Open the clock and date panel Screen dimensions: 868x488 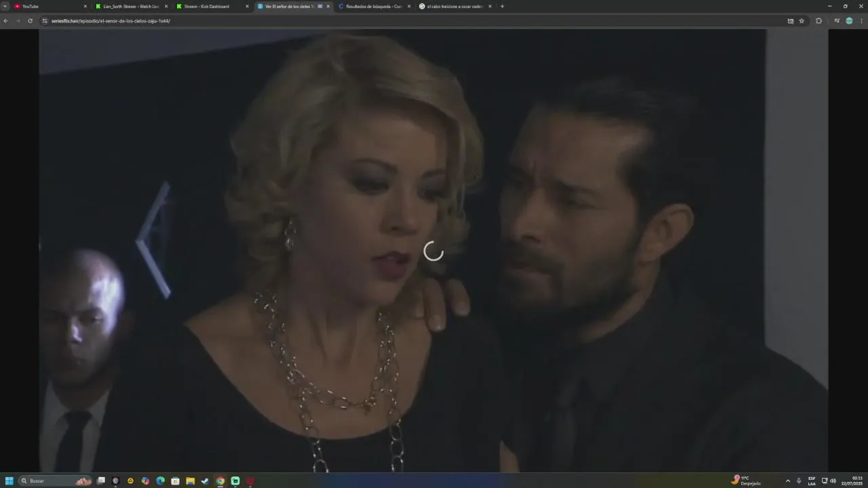coord(853,481)
